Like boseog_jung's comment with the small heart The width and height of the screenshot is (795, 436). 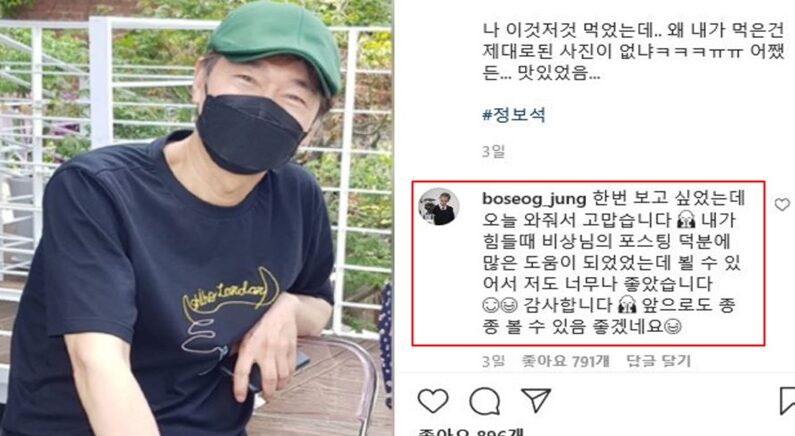(782, 204)
